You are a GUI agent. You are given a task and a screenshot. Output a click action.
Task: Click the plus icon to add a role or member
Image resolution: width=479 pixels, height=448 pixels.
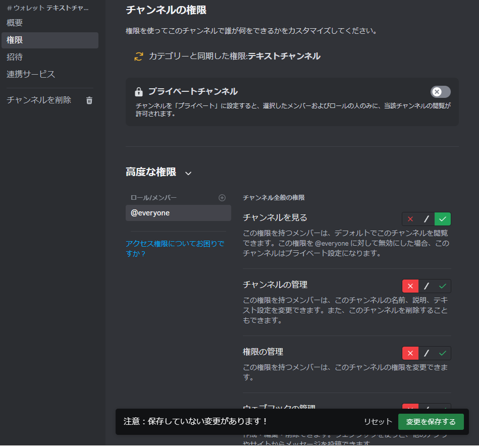222,198
